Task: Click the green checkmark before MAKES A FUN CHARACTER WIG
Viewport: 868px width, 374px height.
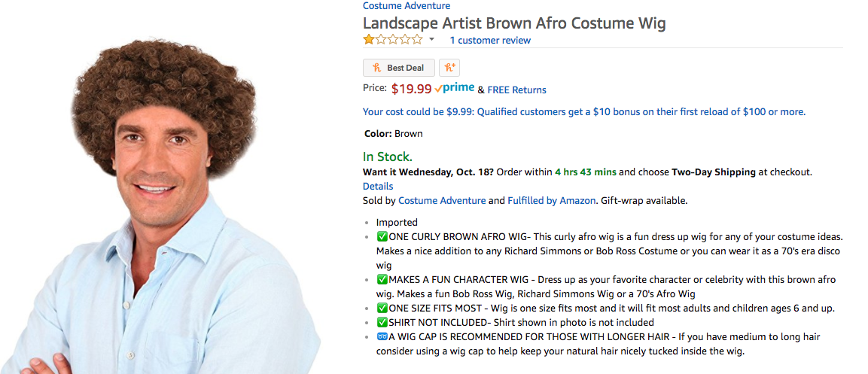Action: [x=382, y=279]
